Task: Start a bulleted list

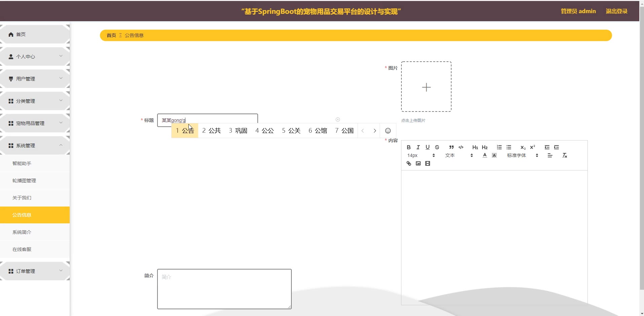Action: tap(509, 147)
